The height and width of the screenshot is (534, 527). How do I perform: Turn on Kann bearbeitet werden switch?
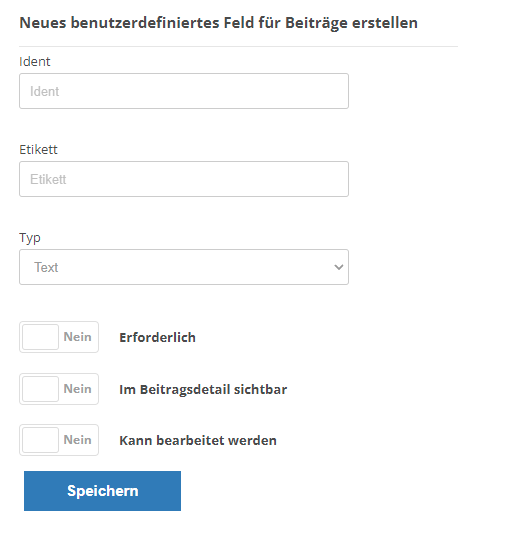click(59, 440)
